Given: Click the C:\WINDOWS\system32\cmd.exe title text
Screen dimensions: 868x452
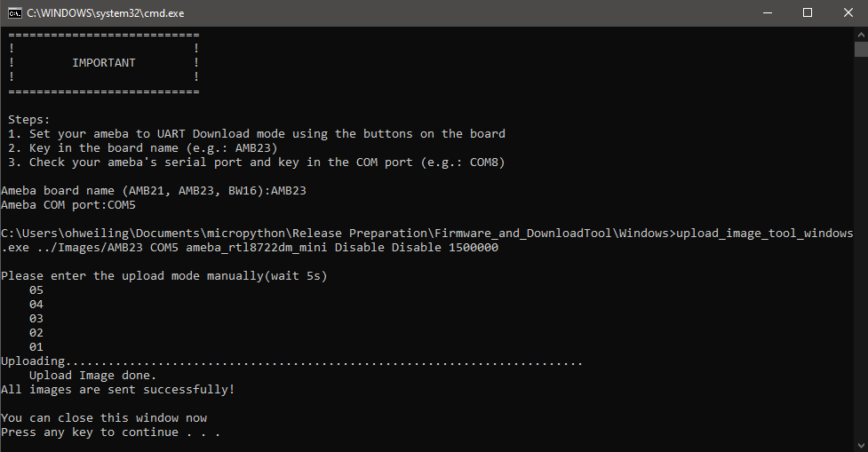Looking at the screenshot, I should tap(105, 13).
